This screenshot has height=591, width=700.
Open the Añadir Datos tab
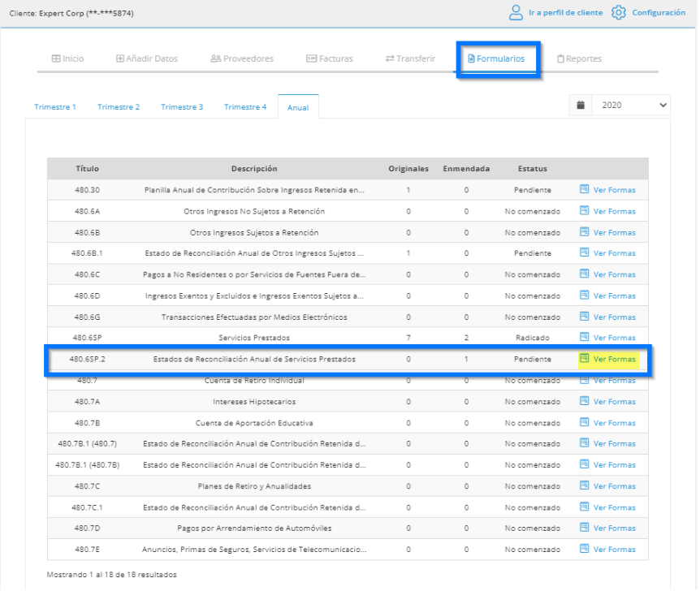tap(147, 58)
